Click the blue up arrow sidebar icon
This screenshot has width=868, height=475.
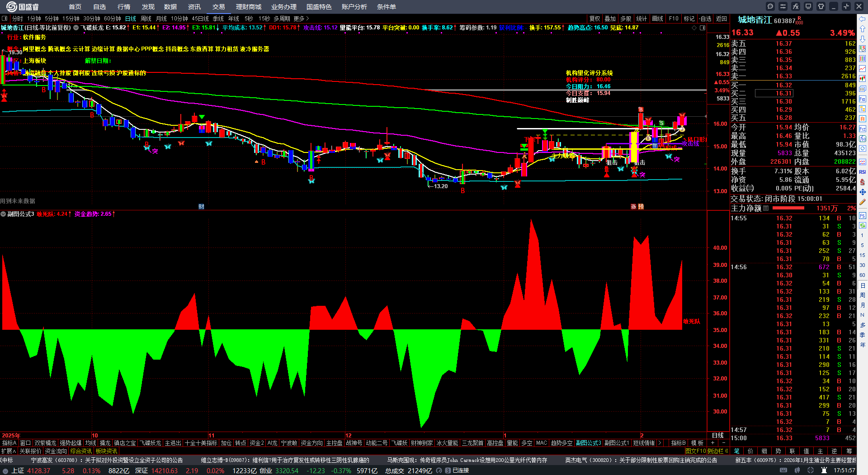863,29
